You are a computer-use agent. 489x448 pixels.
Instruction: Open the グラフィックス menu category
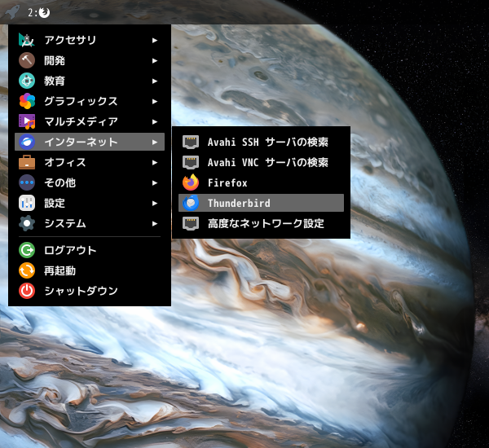point(90,101)
